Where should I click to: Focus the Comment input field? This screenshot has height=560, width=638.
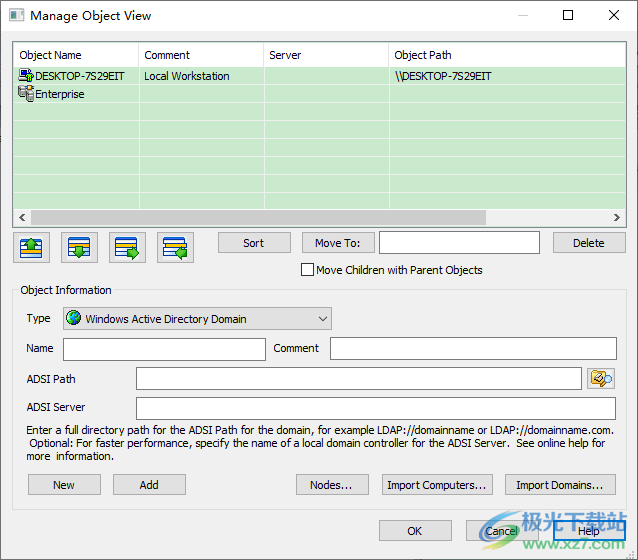pos(473,348)
